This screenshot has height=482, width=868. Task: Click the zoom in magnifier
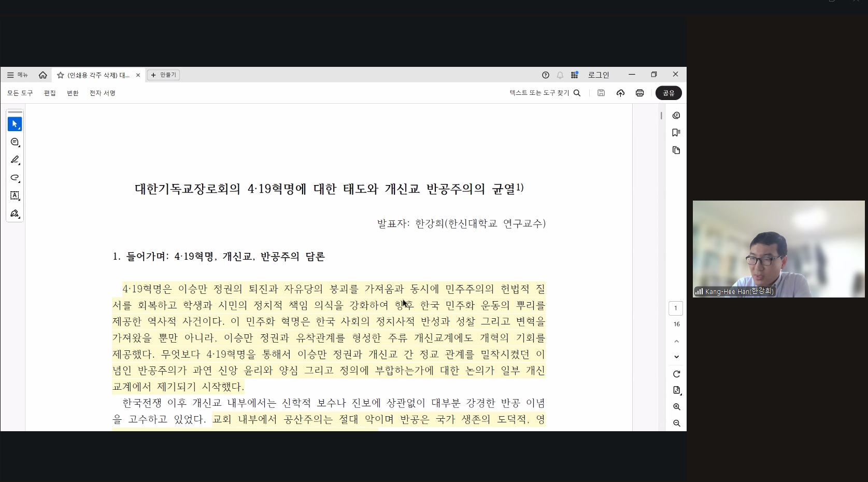click(676, 407)
